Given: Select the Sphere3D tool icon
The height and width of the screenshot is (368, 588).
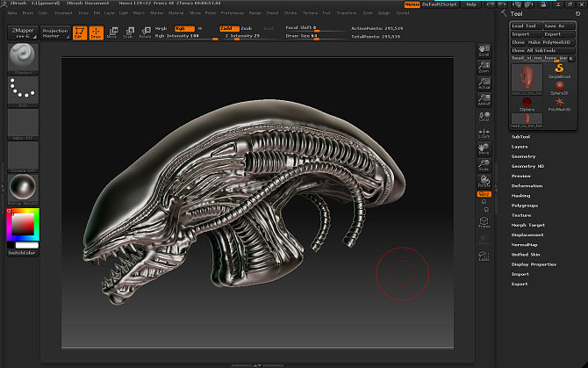Looking at the screenshot, I should pyautogui.click(x=559, y=88).
